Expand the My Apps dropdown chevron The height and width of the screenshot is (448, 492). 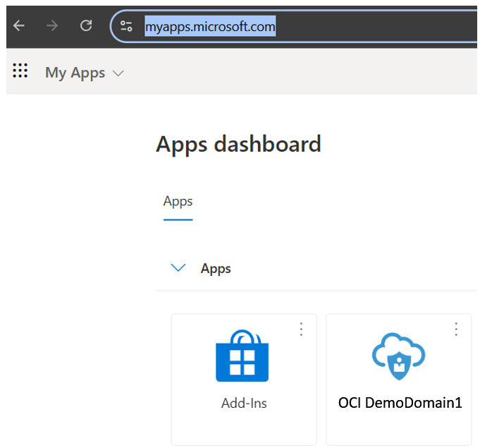coord(118,73)
